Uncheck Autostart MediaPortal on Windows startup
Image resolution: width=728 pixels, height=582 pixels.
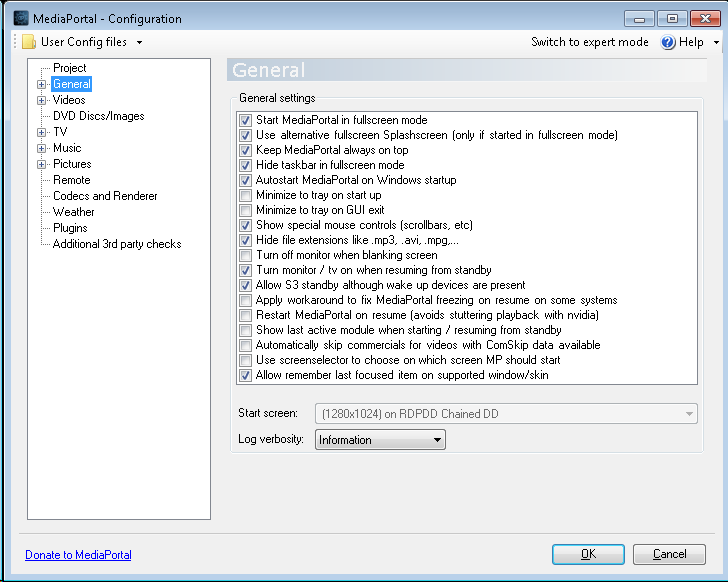245,181
